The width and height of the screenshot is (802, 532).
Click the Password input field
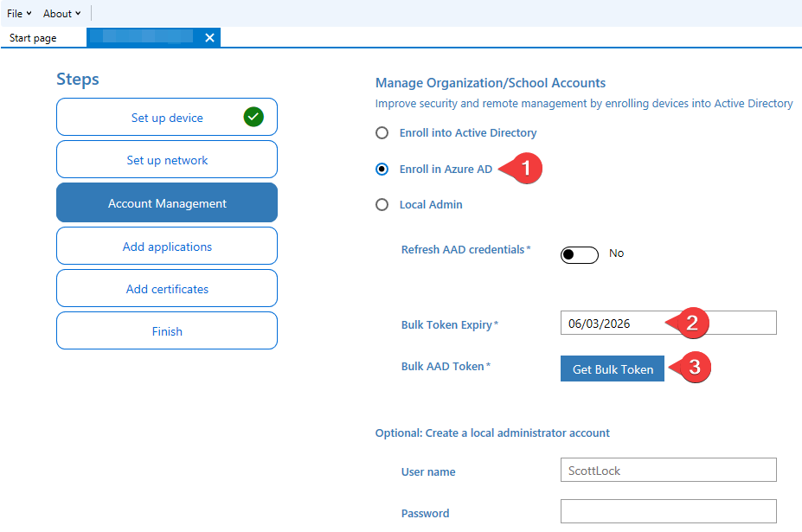pyautogui.click(x=667, y=510)
